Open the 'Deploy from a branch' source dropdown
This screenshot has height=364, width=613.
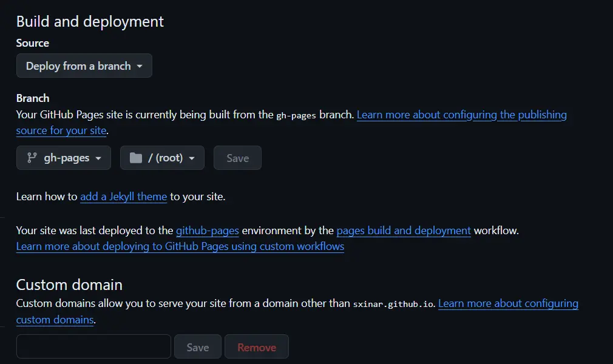pos(84,66)
